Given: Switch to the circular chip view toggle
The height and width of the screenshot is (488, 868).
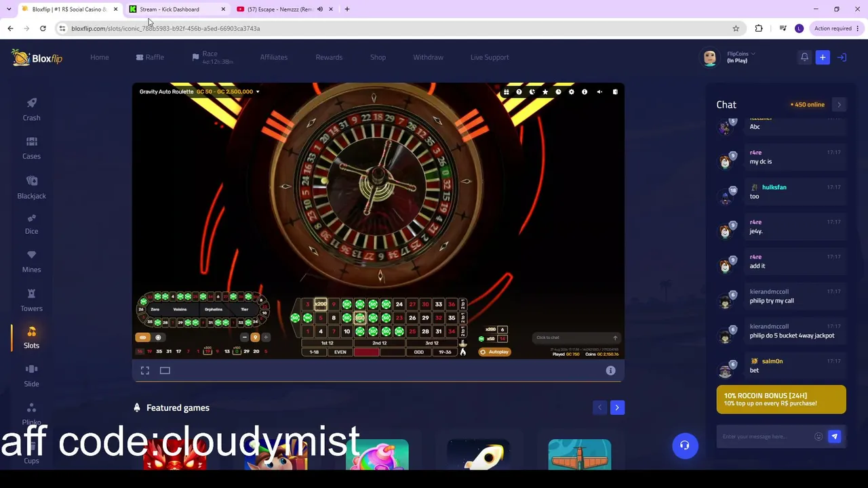Looking at the screenshot, I should (x=159, y=338).
